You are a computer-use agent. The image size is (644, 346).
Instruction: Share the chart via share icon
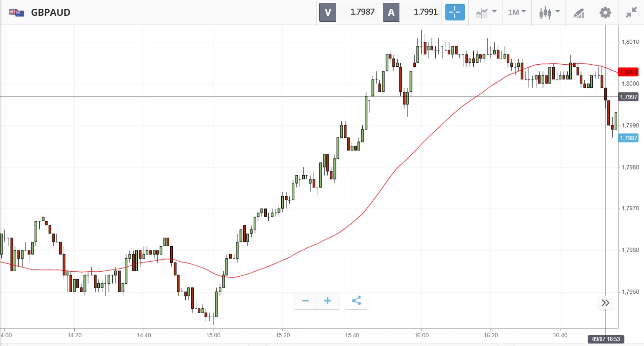(356, 301)
